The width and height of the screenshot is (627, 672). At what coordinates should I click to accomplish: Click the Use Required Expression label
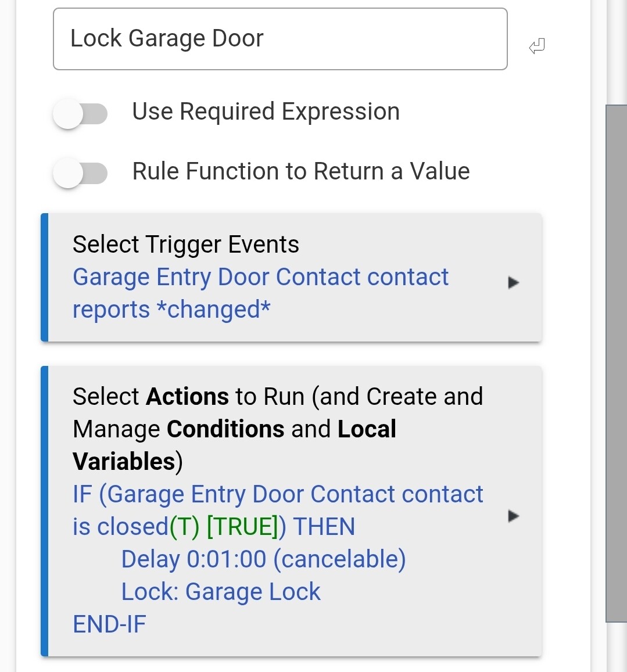point(266,112)
